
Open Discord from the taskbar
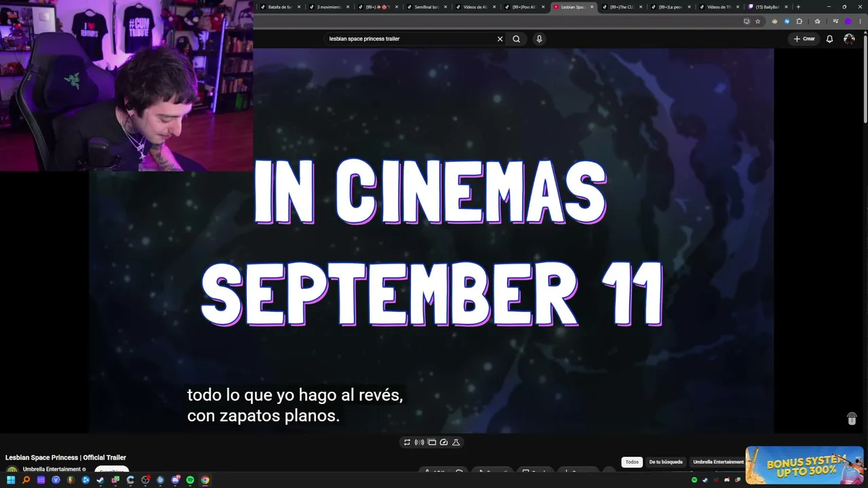pos(175,480)
